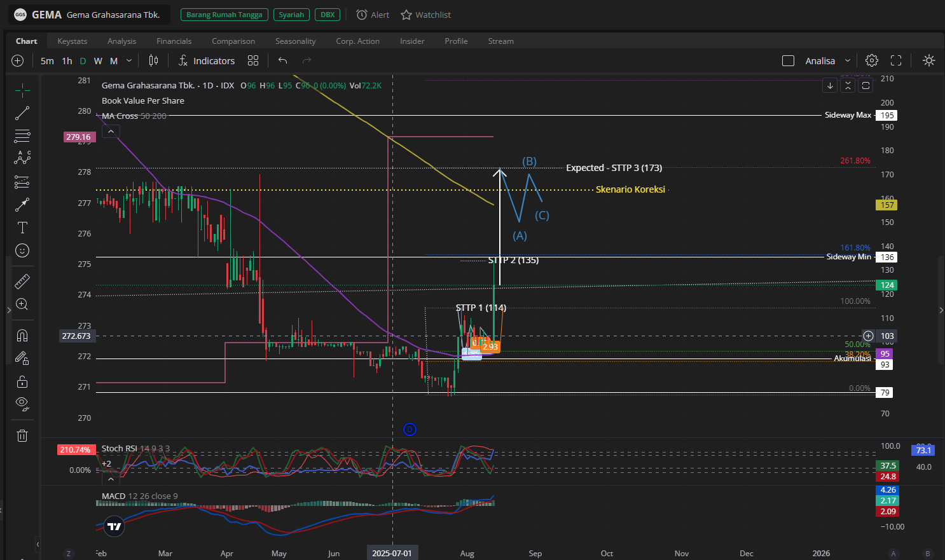Toggle the B scale button
The width and height of the screenshot is (945, 560).
pyautogui.click(x=928, y=553)
